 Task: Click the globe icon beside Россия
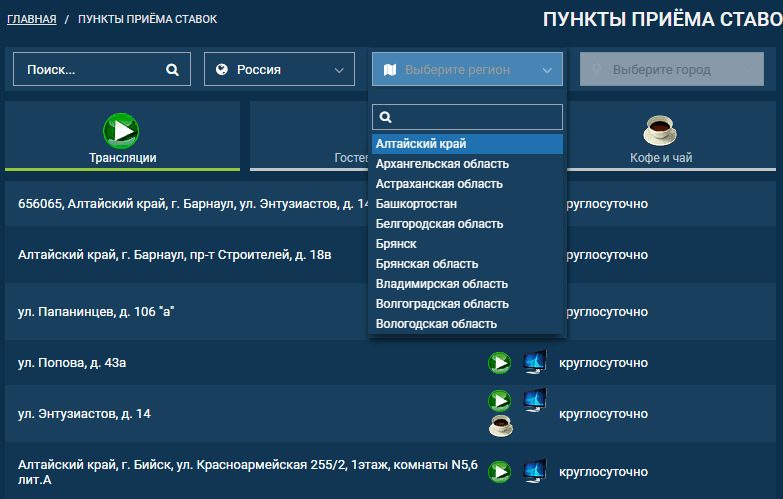(222, 69)
